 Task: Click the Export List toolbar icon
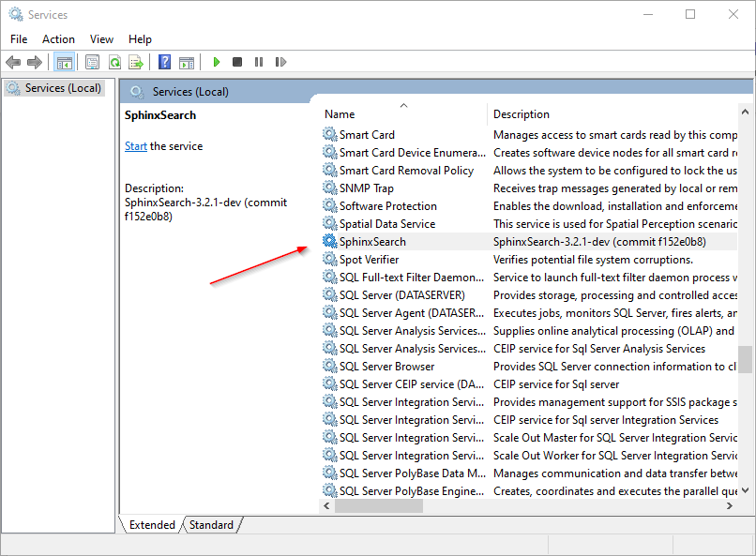(x=136, y=62)
